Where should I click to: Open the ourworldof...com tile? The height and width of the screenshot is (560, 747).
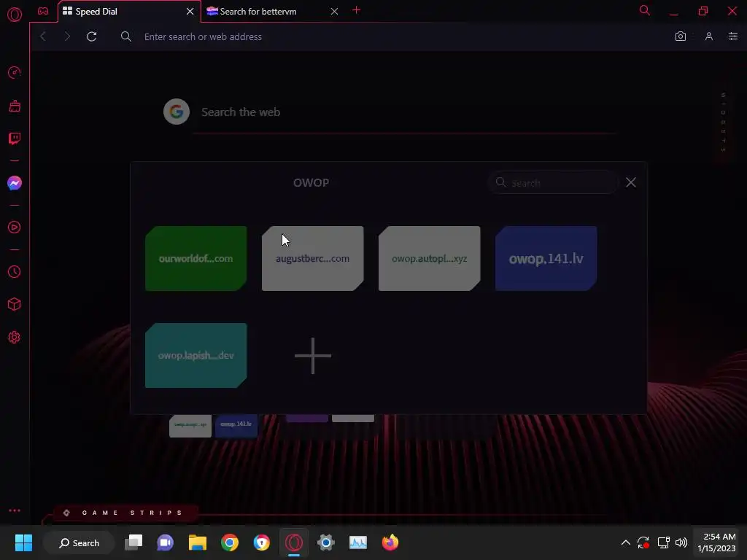(x=196, y=259)
